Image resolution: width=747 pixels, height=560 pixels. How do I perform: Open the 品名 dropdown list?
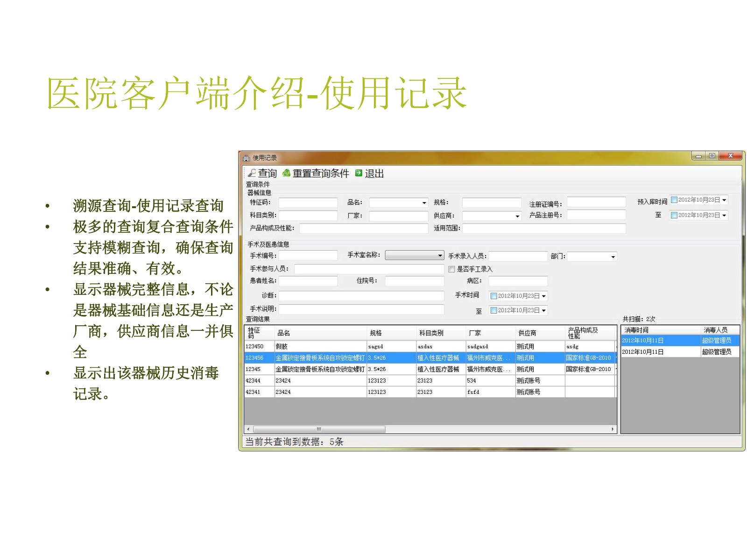tap(424, 203)
